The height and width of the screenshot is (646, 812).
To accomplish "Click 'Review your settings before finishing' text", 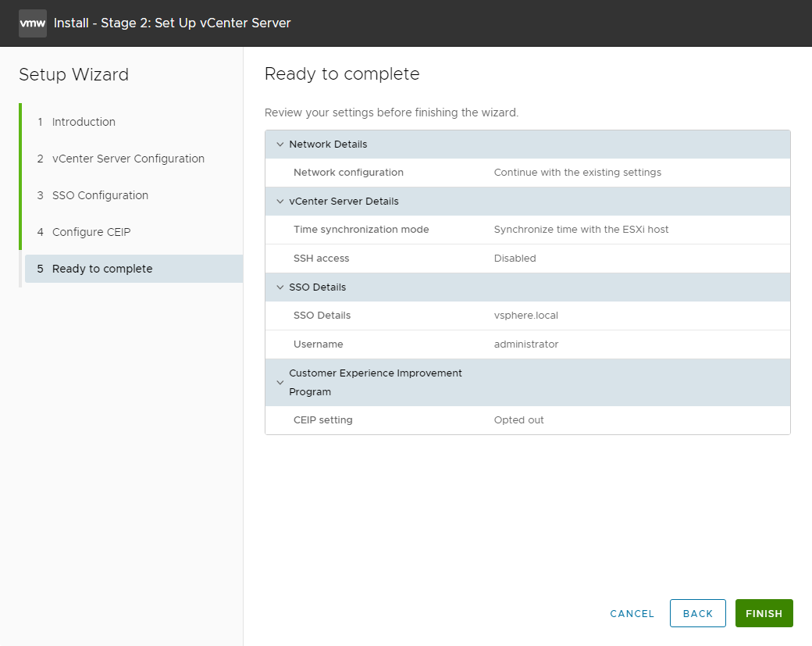I will [391, 113].
